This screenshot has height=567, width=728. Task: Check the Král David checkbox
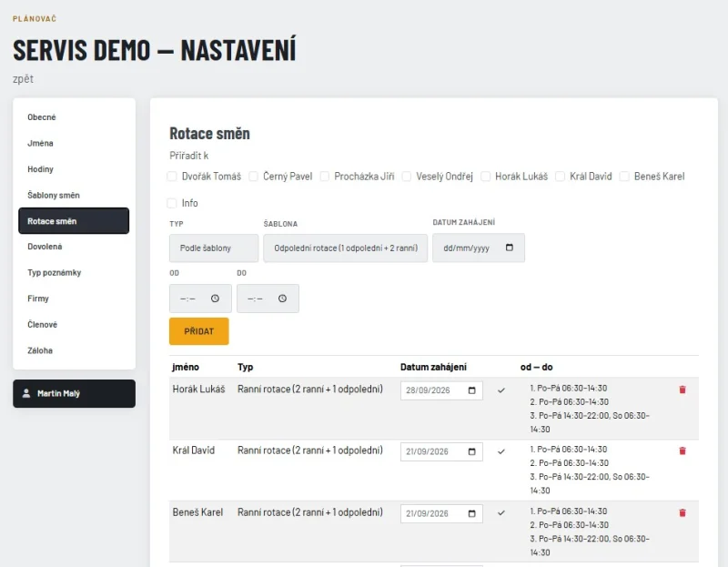click(560, 177)
